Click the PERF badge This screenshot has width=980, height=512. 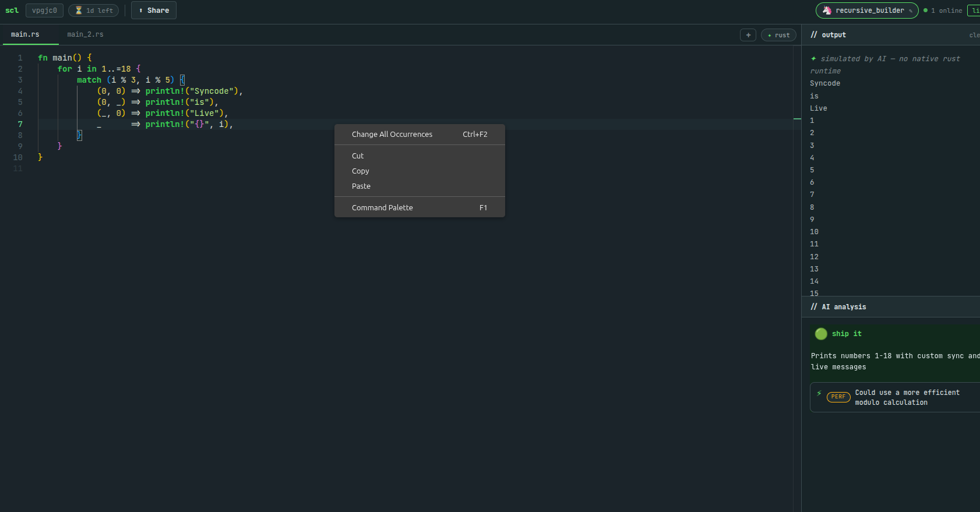[x=838, y=397]
